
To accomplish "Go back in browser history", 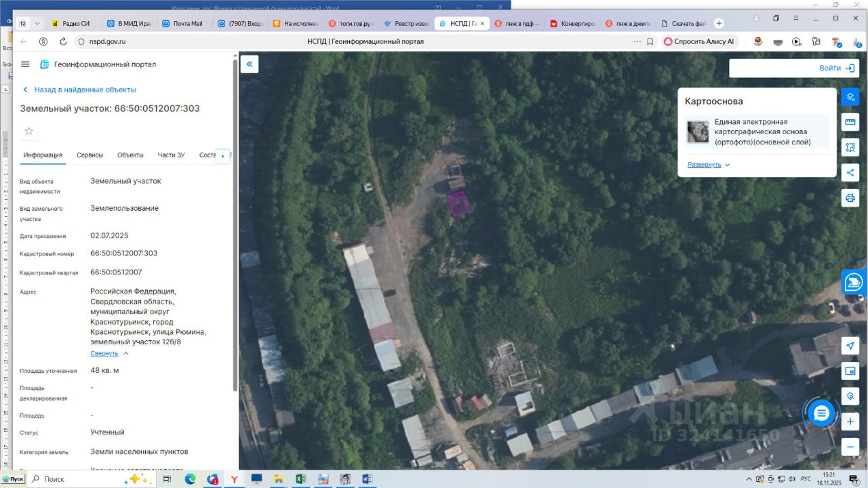I will pos(24,41).
